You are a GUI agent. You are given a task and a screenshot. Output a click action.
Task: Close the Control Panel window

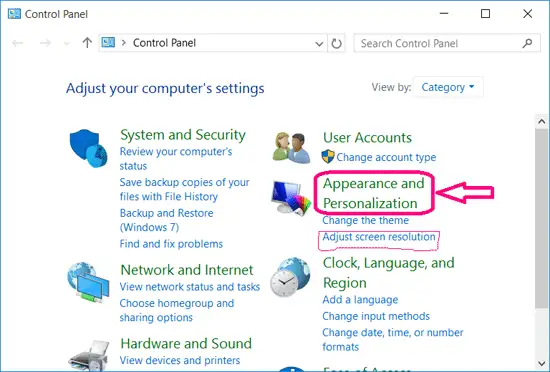click(x=528, y=14)
